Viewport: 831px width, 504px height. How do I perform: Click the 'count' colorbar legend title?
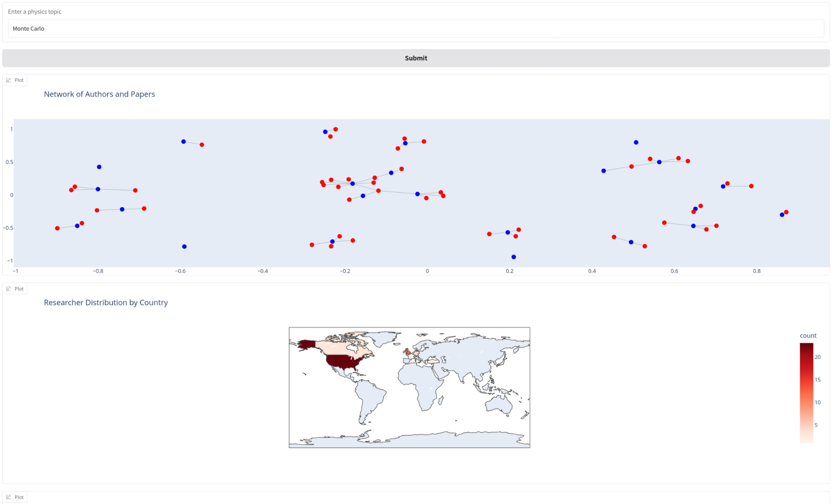pyautogui.click(x=808, y=336)
